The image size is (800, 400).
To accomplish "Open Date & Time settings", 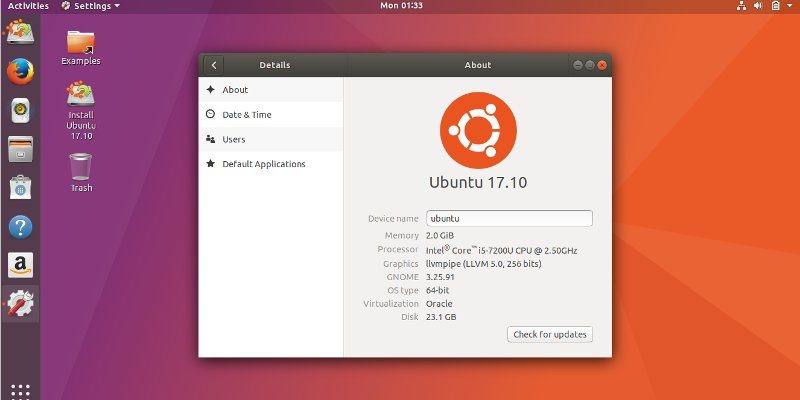I will [x=270, y=115].
